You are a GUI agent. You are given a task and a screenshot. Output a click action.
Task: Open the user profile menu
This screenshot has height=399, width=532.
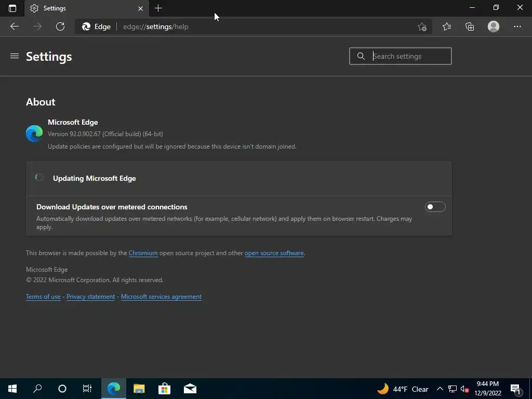click(494, 26)
